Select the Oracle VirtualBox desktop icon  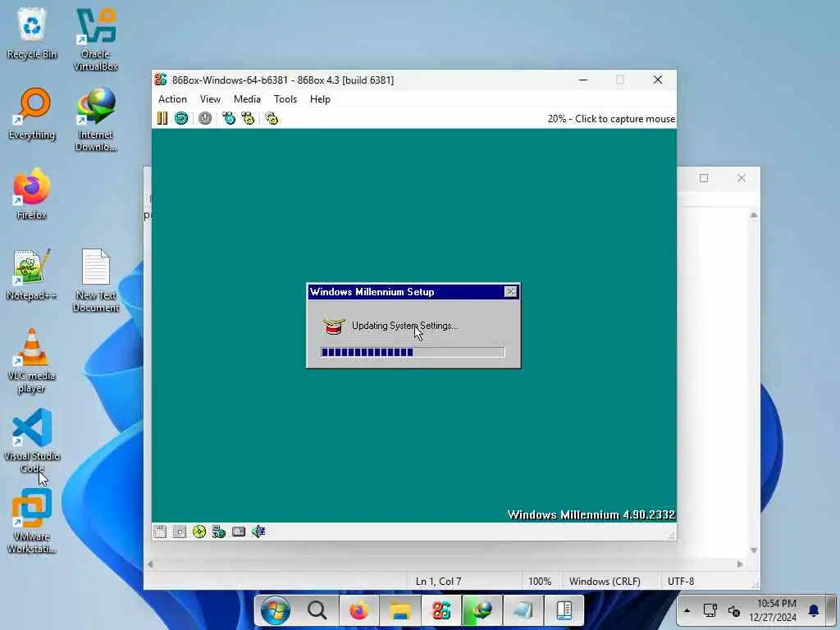(95, 39)
